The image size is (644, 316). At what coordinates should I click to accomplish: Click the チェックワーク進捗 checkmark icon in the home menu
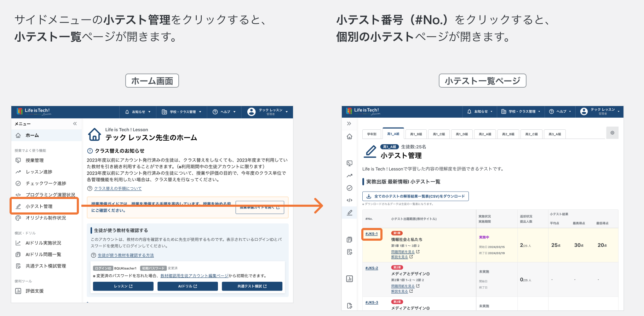(18, 183)
